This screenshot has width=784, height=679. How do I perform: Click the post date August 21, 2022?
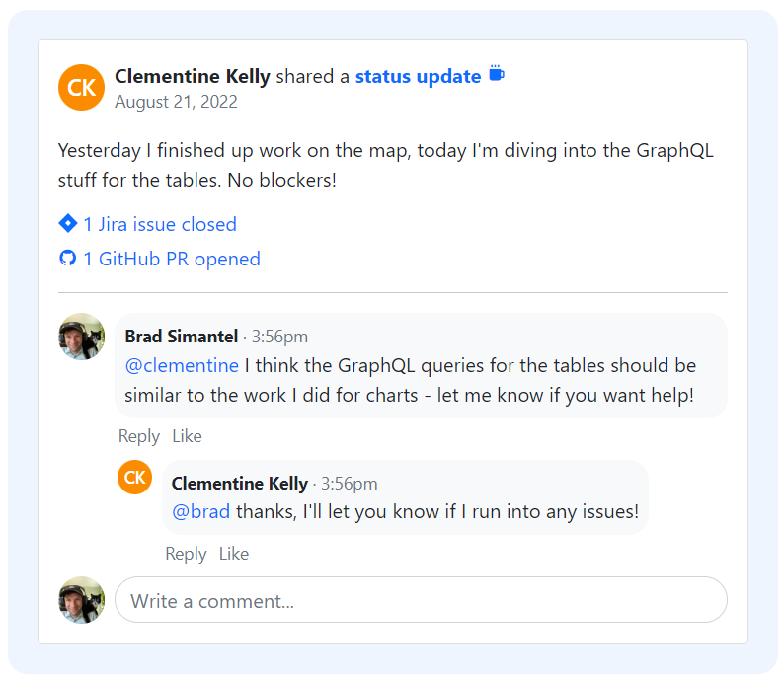coord(176,102)
